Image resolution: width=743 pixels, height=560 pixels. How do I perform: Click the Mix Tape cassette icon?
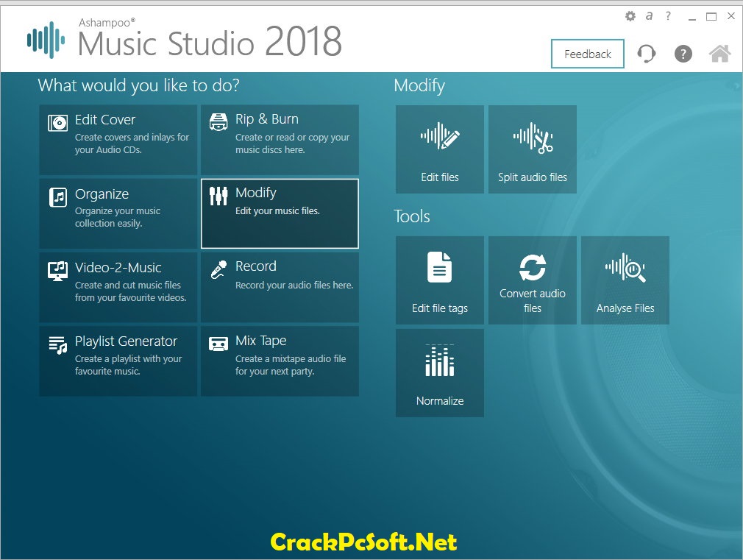click(x=218, y=344)
